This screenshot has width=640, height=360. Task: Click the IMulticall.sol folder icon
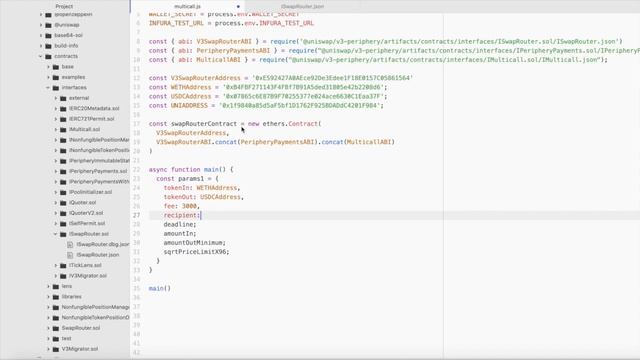click(x=63, y=129)
